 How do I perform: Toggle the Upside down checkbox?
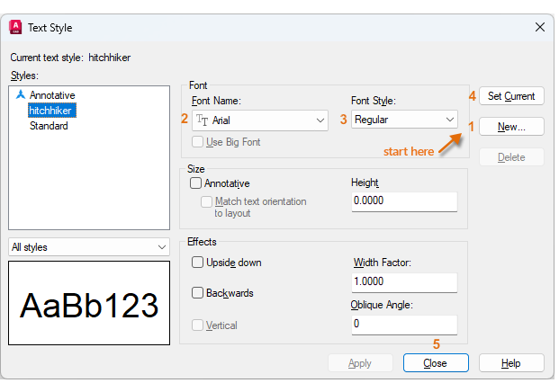[197, 263]
